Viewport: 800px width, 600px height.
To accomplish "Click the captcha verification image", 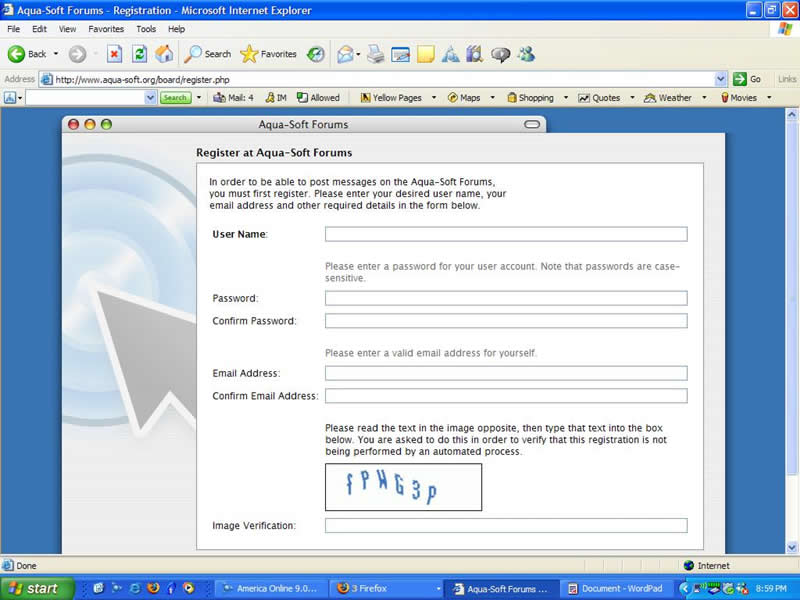I will tap(404, 487).
